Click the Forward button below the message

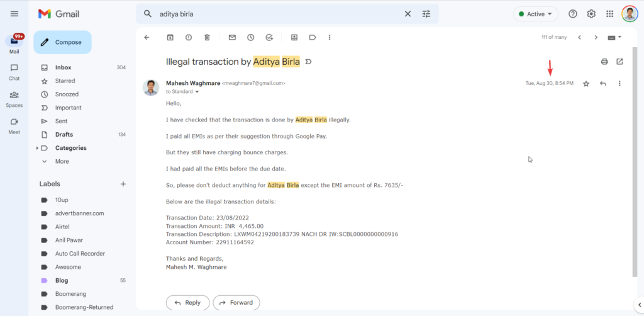(x=236, y=303)
